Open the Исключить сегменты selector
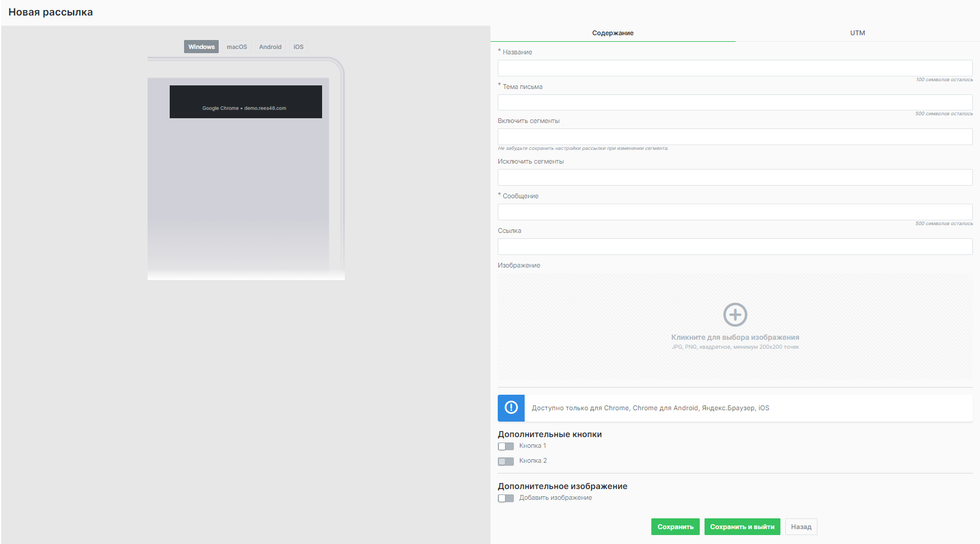Viewport: 980px width, 544px height. tap(735, 177)
